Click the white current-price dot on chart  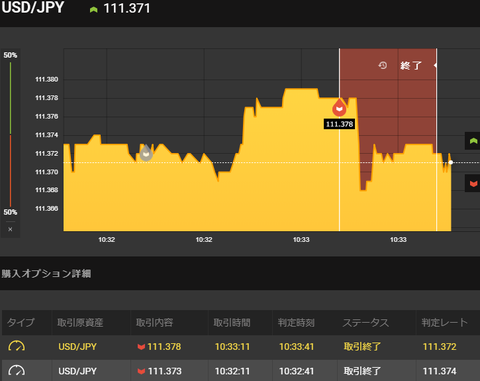point(451,162)
